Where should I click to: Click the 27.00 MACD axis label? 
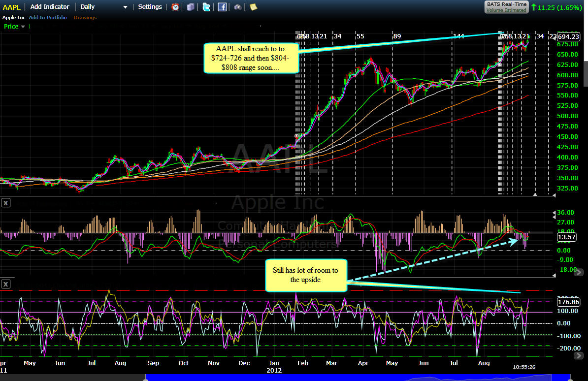[x=565, y=222]
